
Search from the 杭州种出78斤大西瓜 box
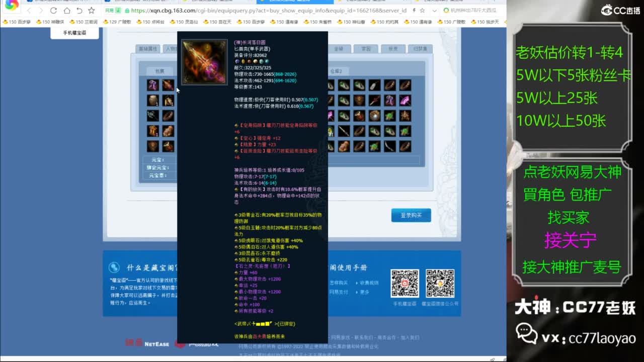tap(473, 11)
